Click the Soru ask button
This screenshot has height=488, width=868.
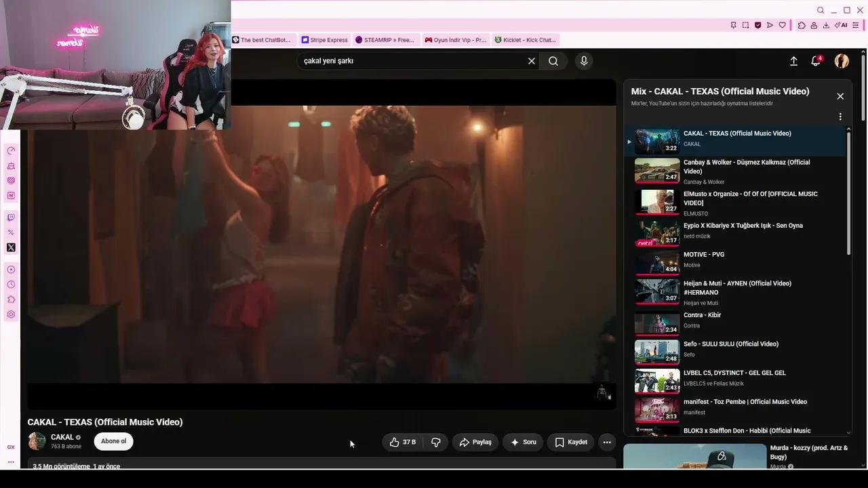(523, 442)
